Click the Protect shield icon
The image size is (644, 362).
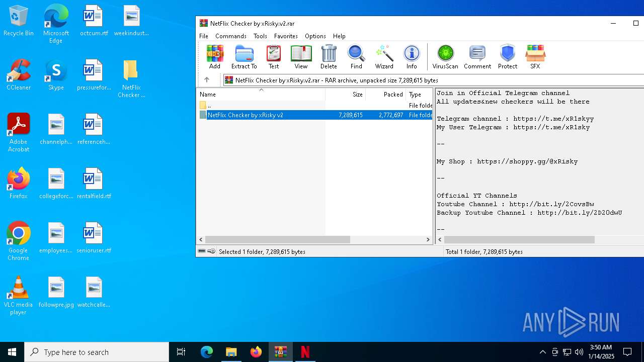pos(508,57)
